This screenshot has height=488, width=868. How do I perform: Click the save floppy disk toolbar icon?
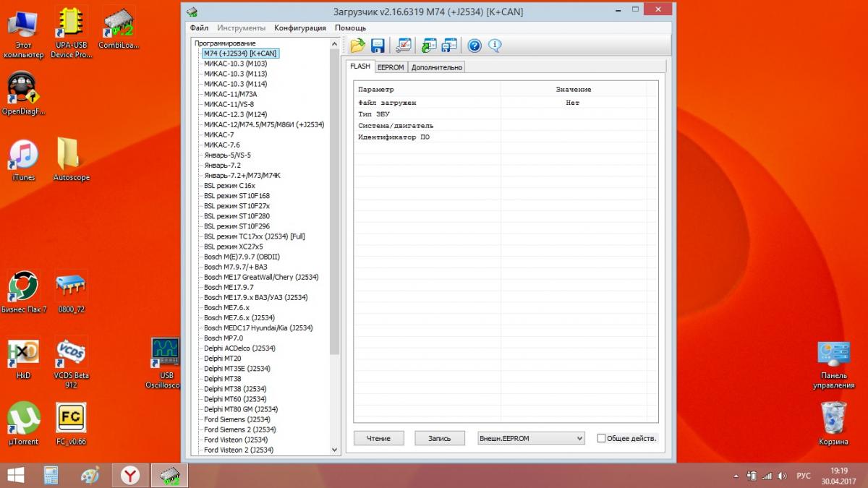[x=377, y=46]
